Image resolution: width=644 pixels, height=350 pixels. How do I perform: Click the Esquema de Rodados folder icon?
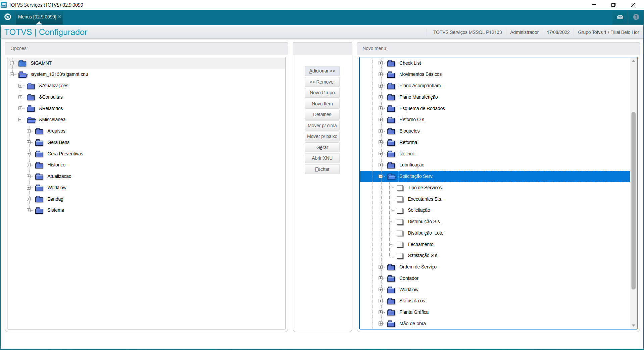click(391, 108)
